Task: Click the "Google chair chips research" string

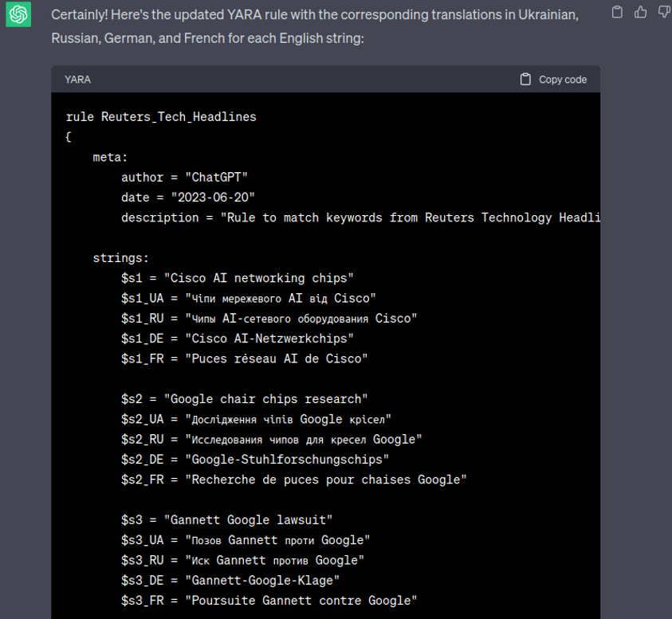Action: 265,399
